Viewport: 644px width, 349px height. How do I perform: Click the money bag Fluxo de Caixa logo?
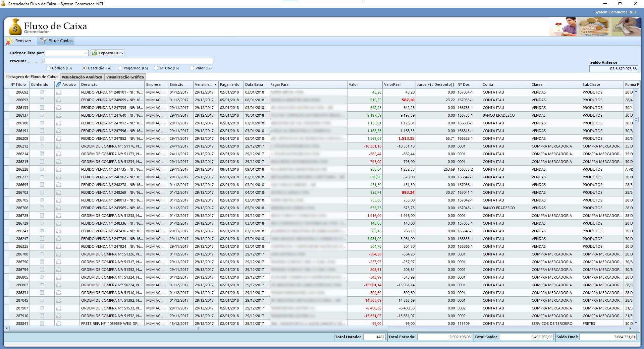(x=15, y=27)
